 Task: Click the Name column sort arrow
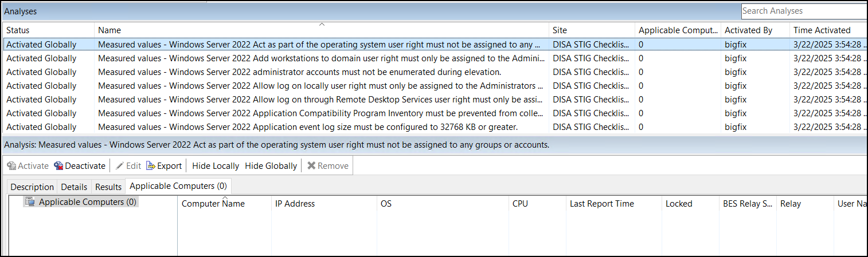point(322,24)
